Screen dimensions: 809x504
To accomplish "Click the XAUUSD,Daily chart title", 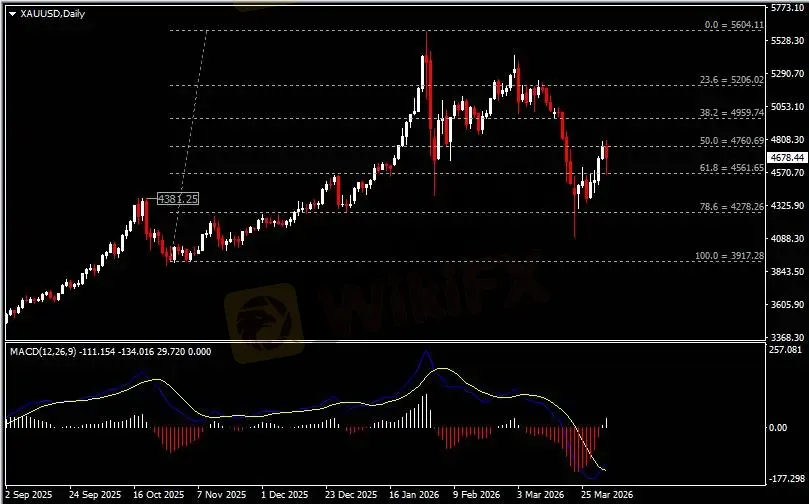I will (x=52, y=14).
